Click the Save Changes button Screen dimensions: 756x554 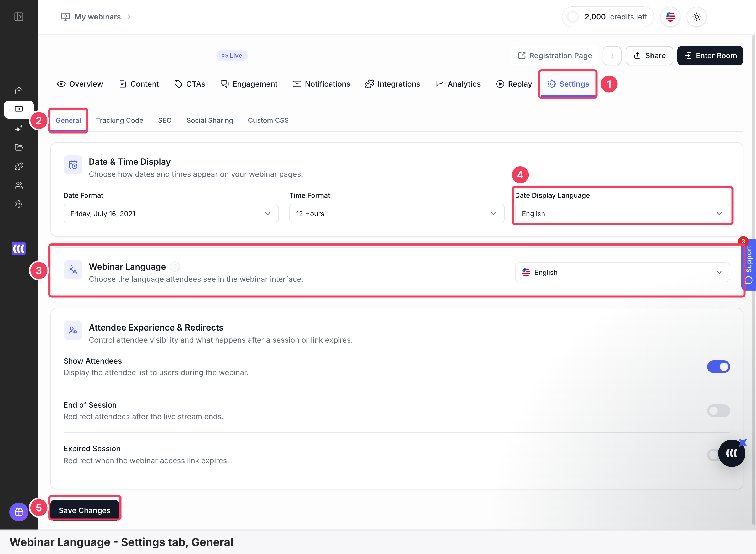(85, 510)
